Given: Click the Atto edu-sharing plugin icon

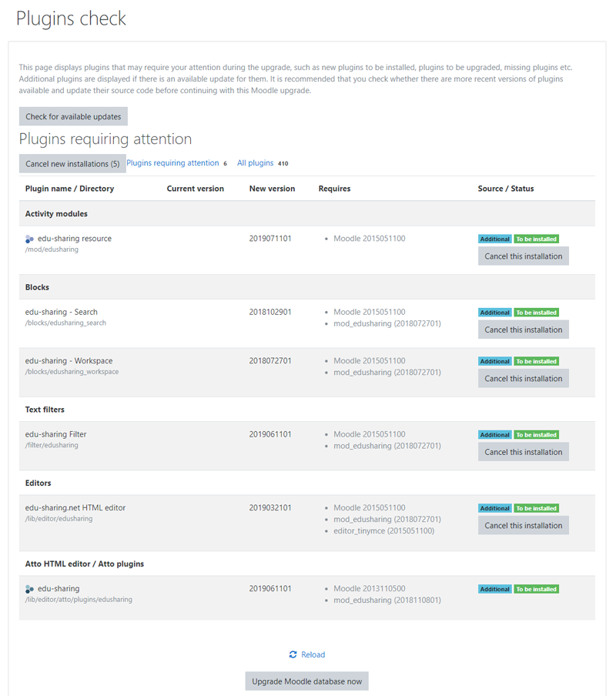Looking at the screenshot, I should click(29, 590).
